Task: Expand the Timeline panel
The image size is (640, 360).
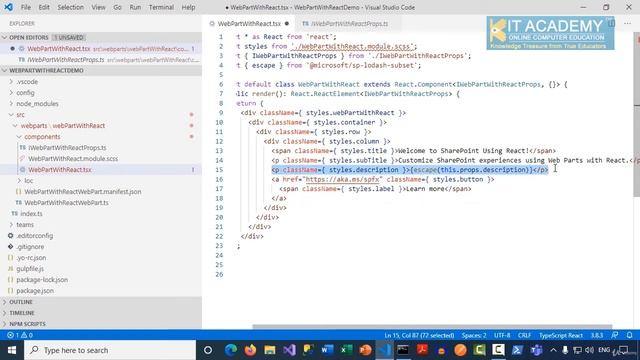Action: (101, 313)
